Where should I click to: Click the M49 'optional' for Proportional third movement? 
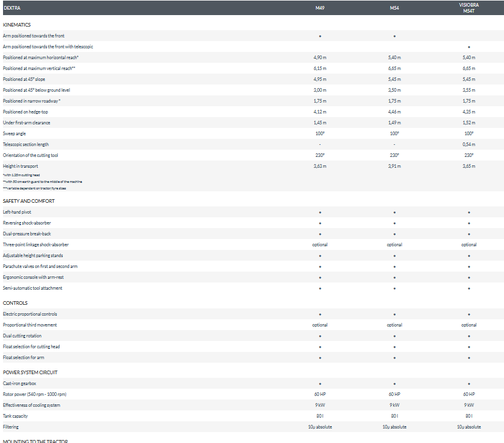[320, 325]
